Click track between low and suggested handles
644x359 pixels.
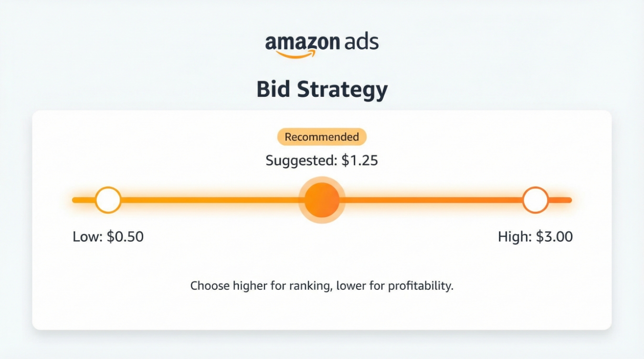click(210, 200)
